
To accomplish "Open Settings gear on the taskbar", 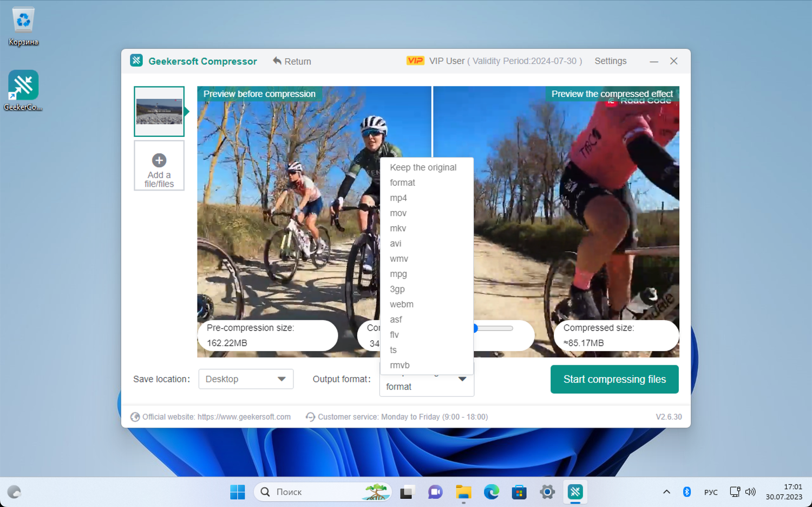I will 547,492.
